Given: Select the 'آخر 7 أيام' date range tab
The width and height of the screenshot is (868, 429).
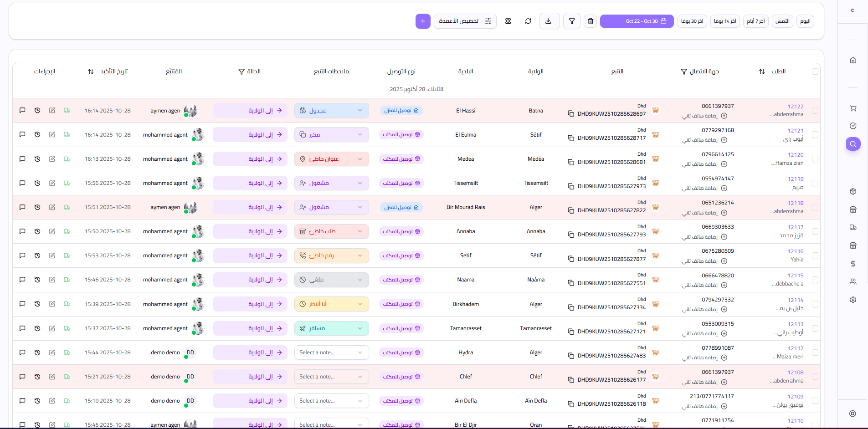Looking at the screenshot, I should pyautogui.click(x=755, y=21).
